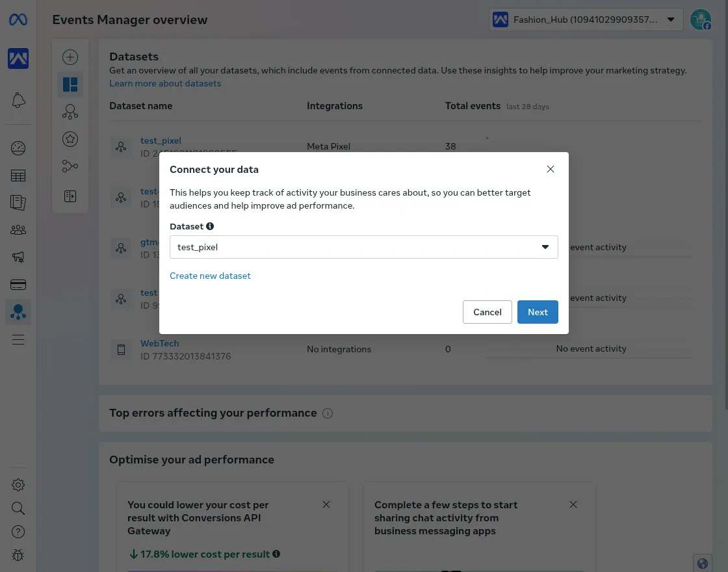
Task: Open Account overview gauge icon
Action: (x=18, y=148)
